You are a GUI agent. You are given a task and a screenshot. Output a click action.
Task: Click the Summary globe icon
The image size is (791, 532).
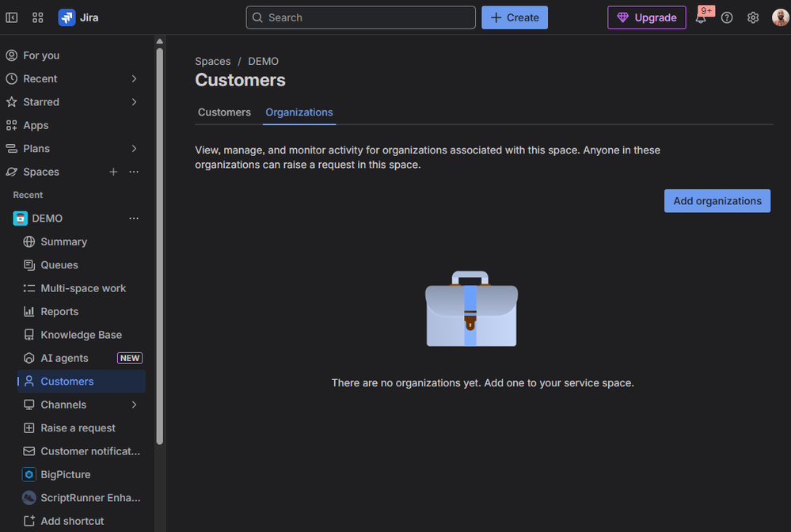pos(29,241)
